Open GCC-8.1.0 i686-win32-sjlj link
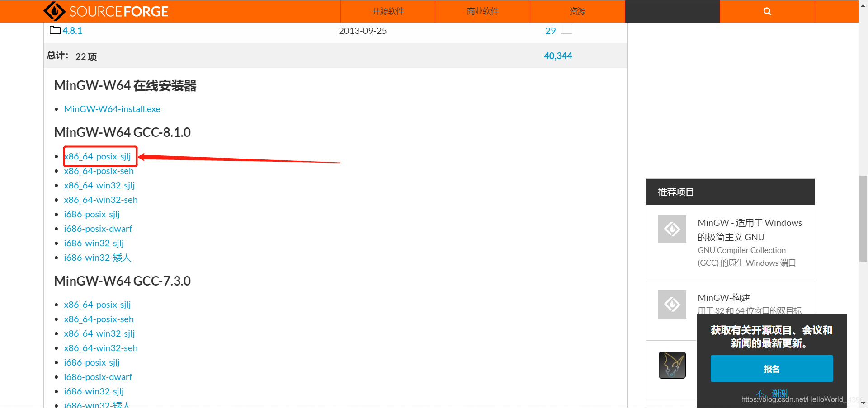The width and height of the screenshot is (868, 408). point(94,243)
